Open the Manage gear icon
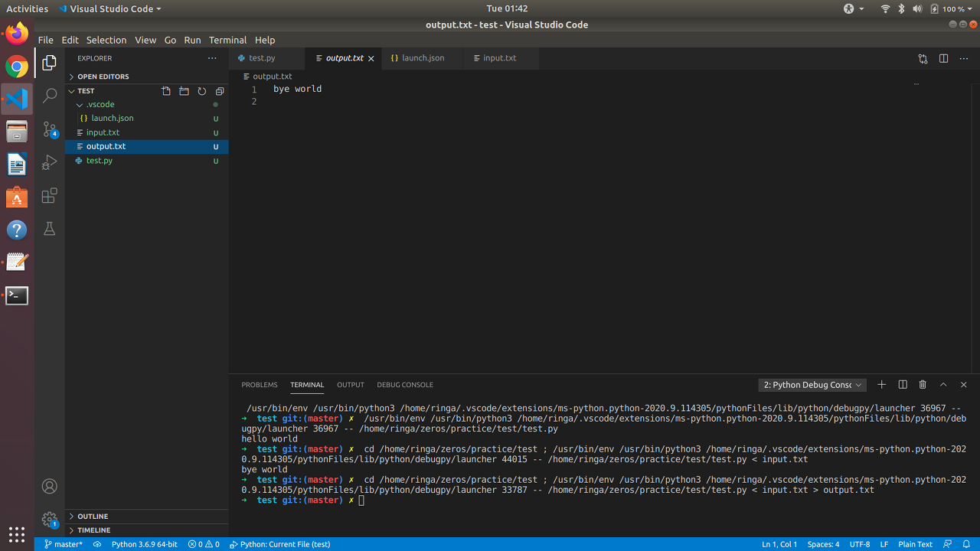The image size is (980, 551). [50, 520]
